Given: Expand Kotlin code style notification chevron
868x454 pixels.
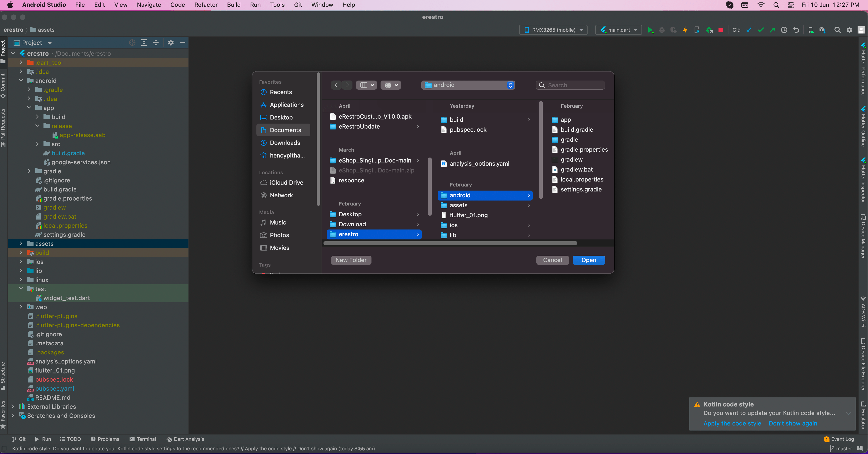Looking at the screenshot, I should coord(849,413).
